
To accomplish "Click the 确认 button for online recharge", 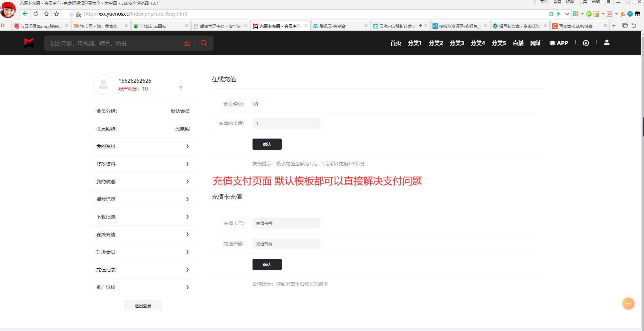I will 267,144.
